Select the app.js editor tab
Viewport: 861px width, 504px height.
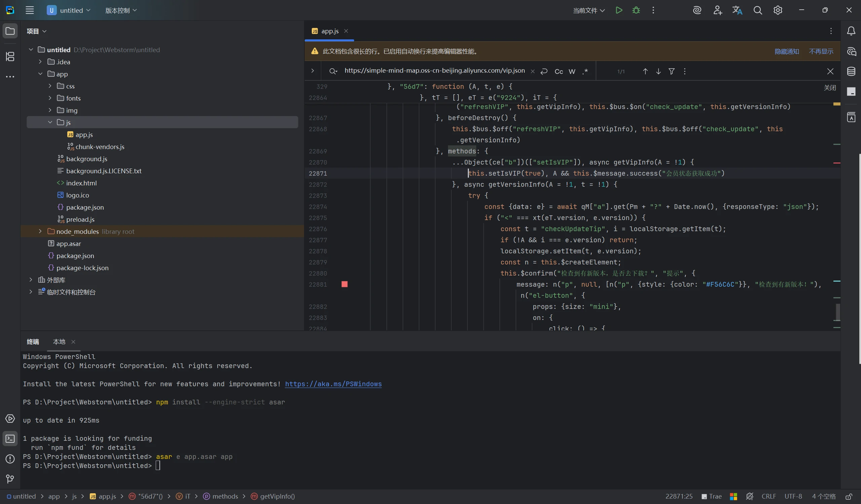click(x=329, y=31)
